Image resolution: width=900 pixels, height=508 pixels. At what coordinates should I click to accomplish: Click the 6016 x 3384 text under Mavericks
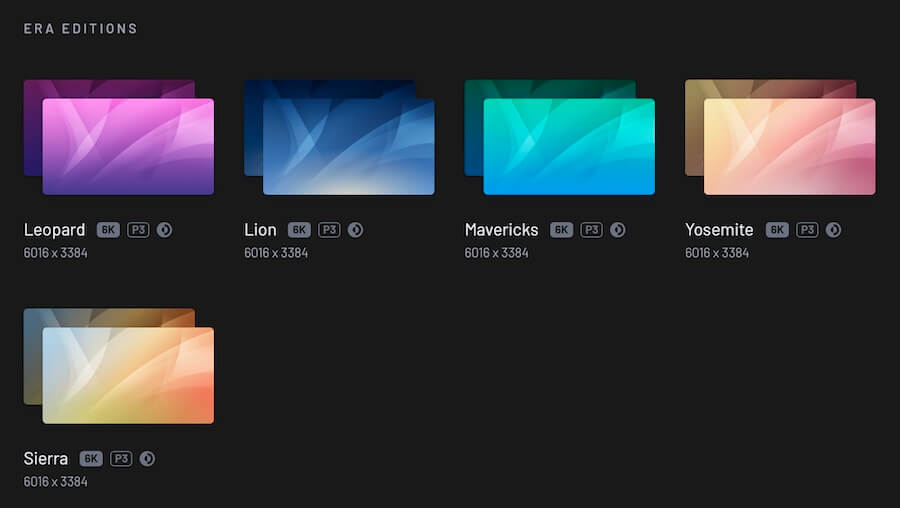pos(496,253)
